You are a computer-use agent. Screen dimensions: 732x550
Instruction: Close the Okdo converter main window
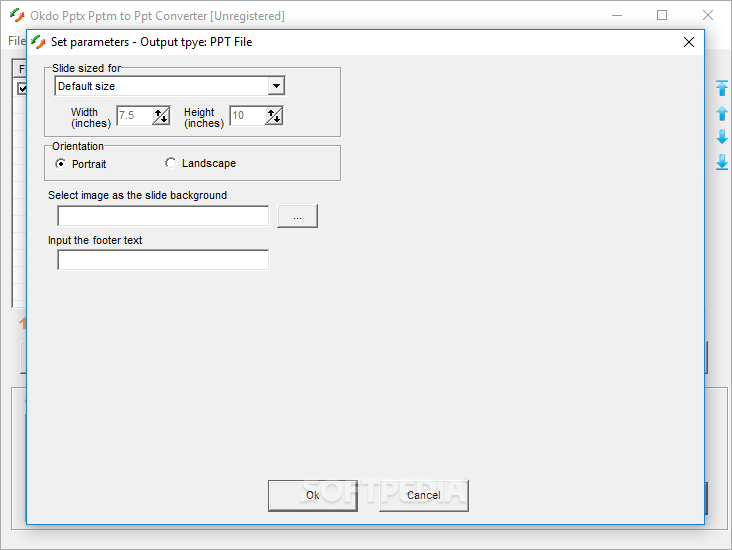tap(708, 15)
